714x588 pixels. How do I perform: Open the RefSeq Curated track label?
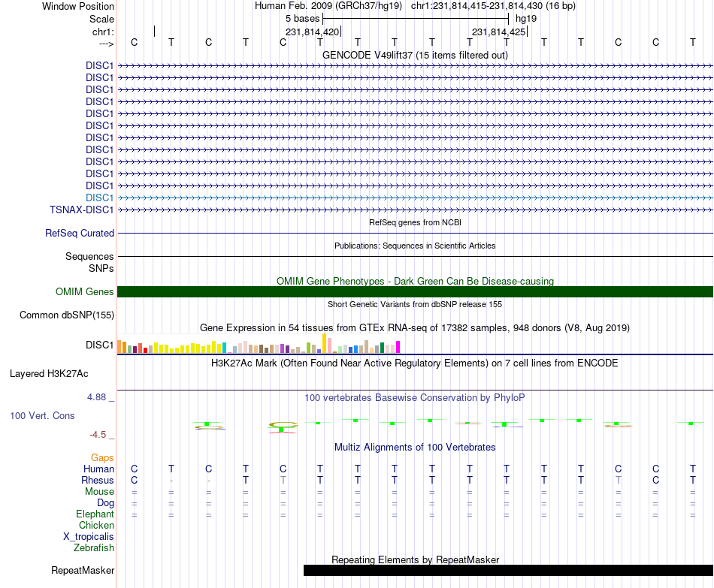[79, 233]
